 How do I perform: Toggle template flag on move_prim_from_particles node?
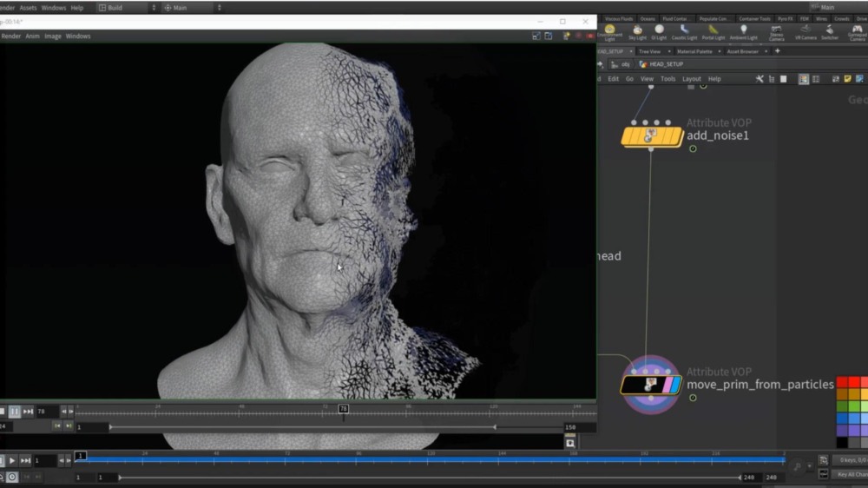click(667, 385)
